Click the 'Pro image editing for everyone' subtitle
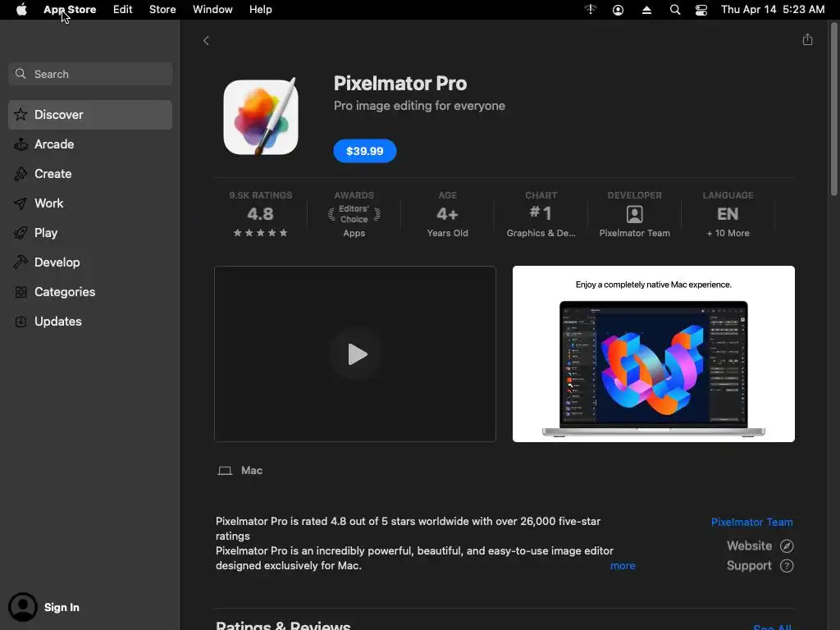Viewport: 840px width, 630px height. pyautogui.click(x=419, y=106)
